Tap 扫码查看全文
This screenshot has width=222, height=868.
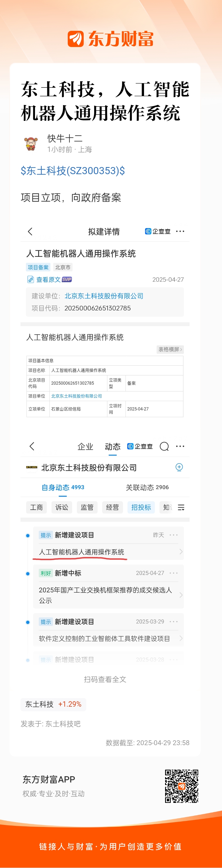coord(105,679)
